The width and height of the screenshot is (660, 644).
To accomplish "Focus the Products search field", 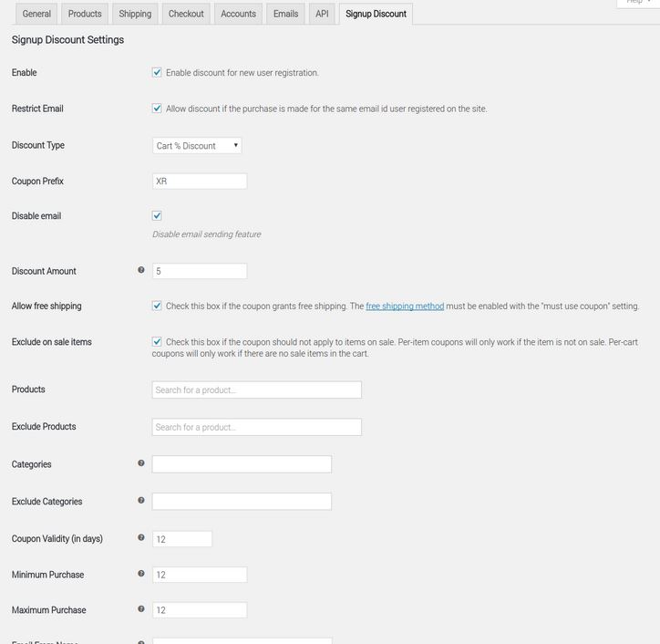I will click(x=257, y=390).
